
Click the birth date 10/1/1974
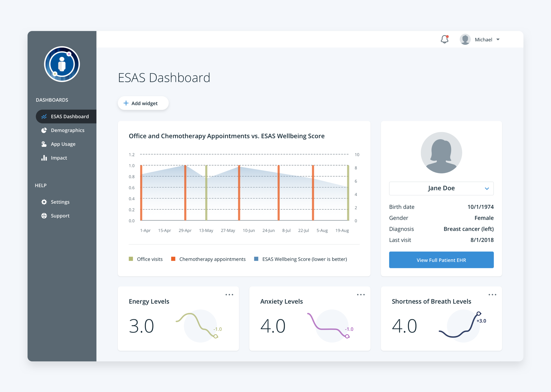[x=480, y=207]
